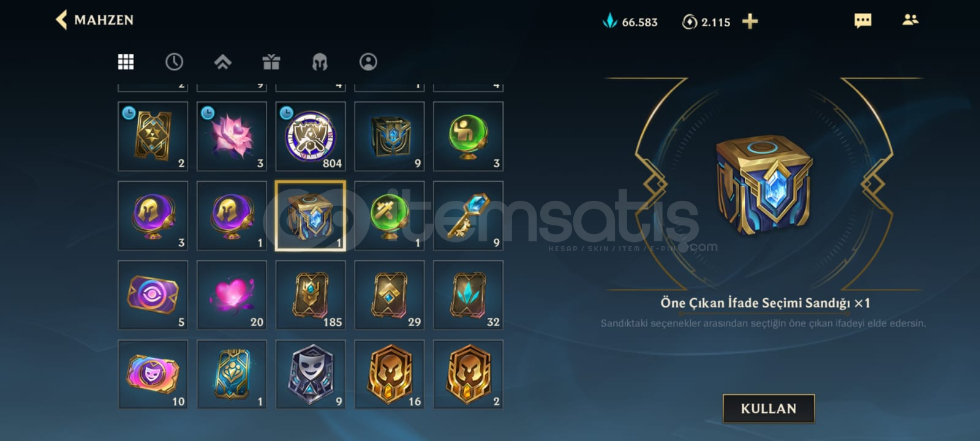
Task: Open the friends list icon
Action: coord(910,20)
